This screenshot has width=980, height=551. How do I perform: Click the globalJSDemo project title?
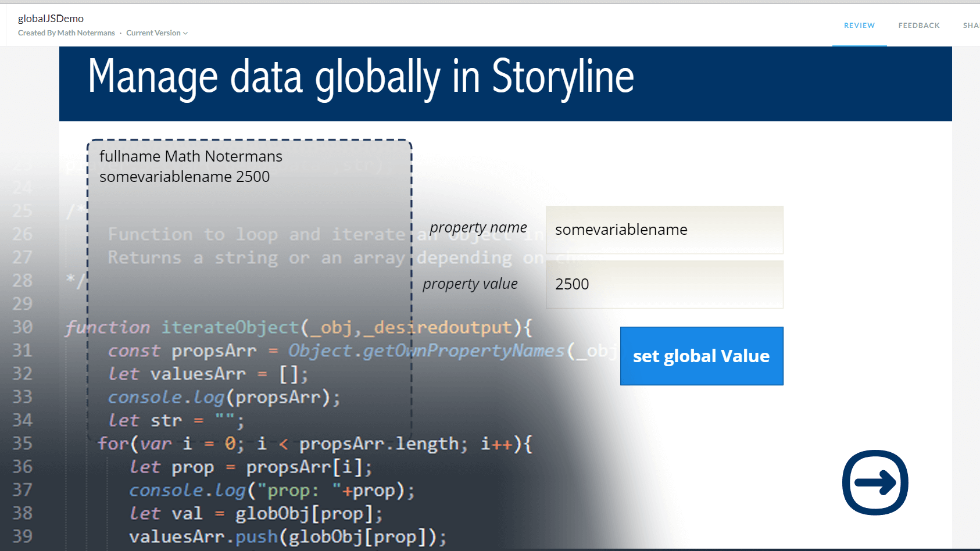(x=51, y=18)
